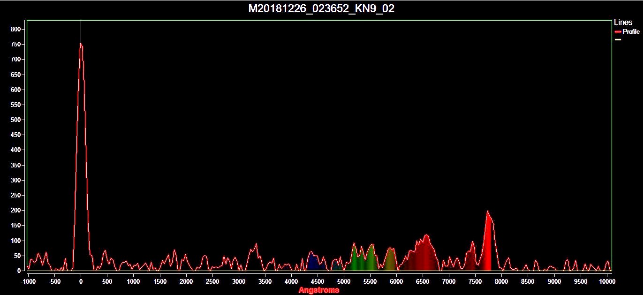Select the white legend swatch below Profile

tap(618, 39)
